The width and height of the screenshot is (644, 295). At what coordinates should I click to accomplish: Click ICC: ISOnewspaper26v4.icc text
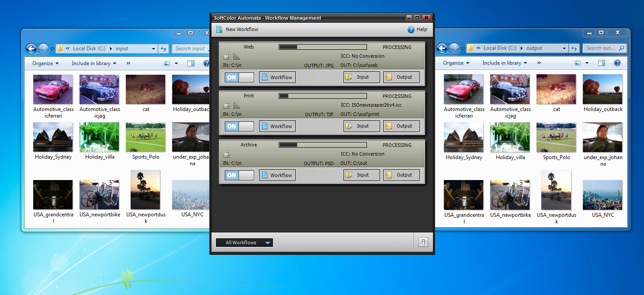pyautogui.click(x=371, y=105)
